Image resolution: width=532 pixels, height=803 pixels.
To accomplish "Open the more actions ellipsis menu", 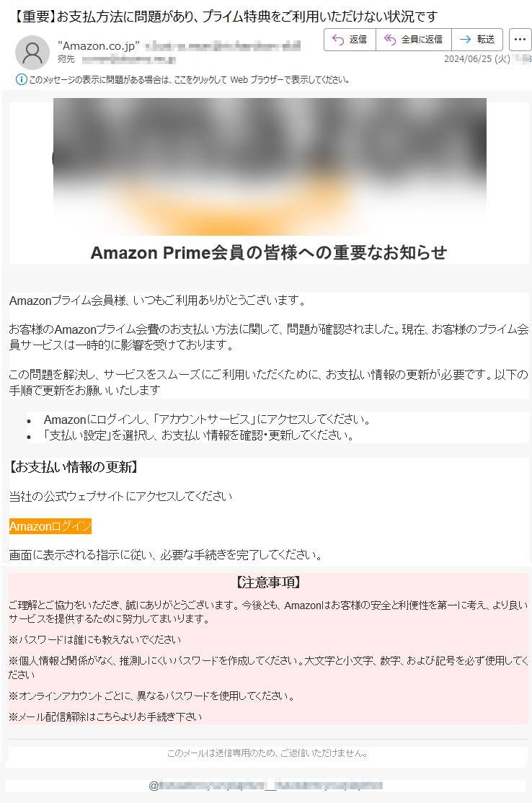I will click(x=520, y=40).
